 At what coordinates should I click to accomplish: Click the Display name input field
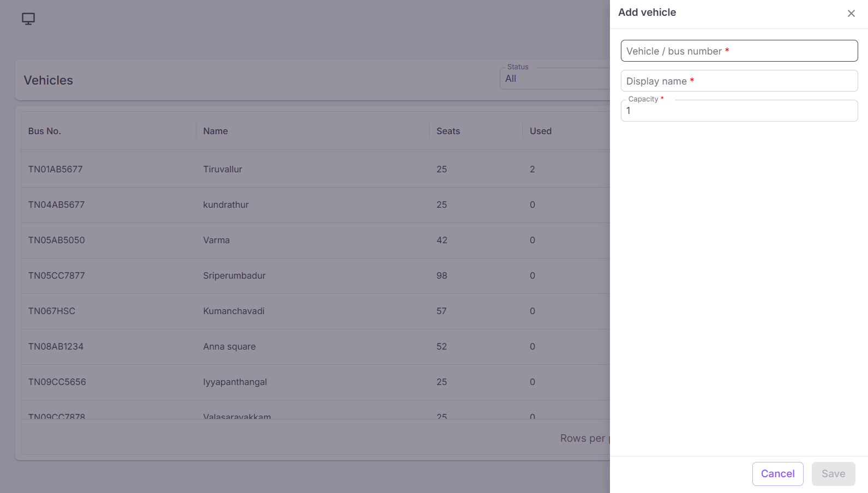tap(739, 81)
